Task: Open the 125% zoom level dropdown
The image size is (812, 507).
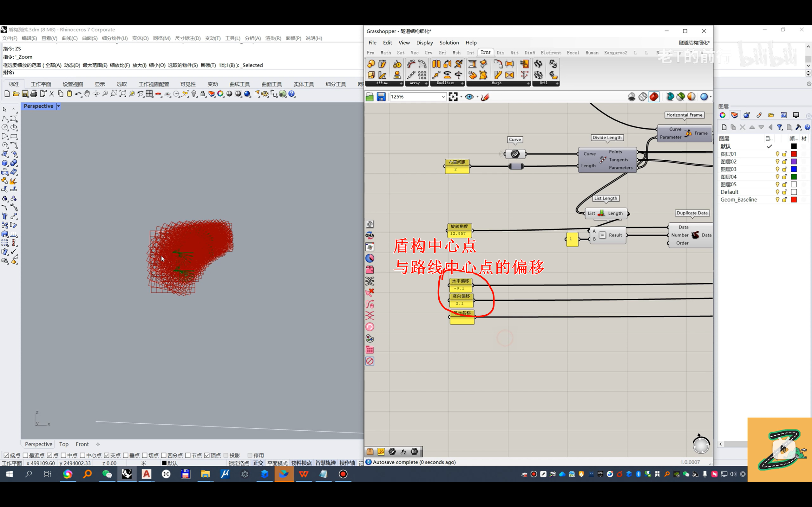Action: click(443, 97)
